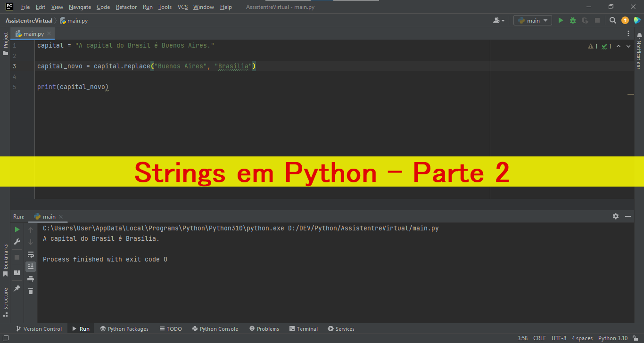644x343 pixels.
Task: Open the CRLF line separator selector
Action: tap(539, 338)
